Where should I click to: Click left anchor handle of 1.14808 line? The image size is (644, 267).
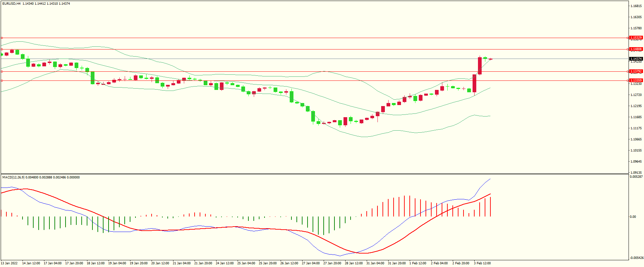pyautogui.click(x=2, y=49)
